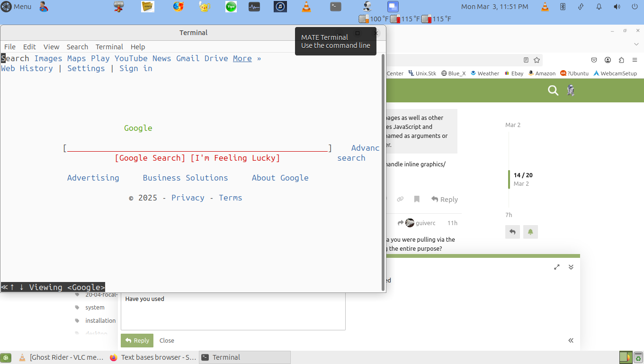Open the notifications bell indicator
The width and height of the screenshot is (644, 364).
pyautogui.click(x=599, y=7)
